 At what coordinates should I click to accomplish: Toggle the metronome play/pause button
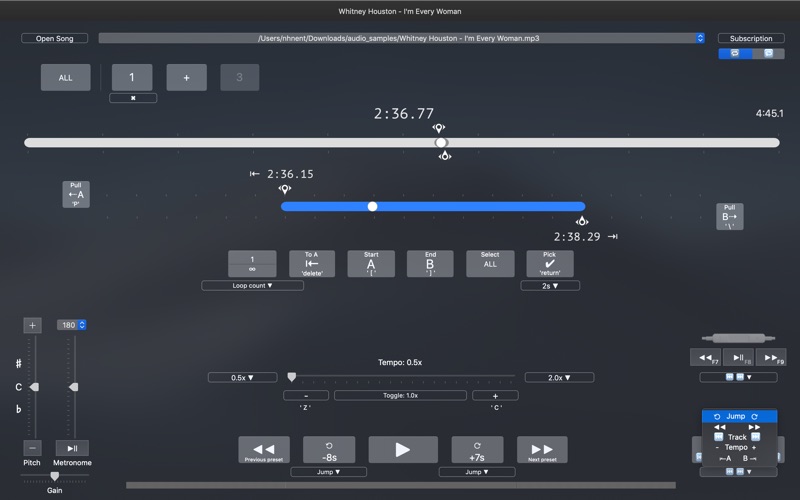[72, 449]
